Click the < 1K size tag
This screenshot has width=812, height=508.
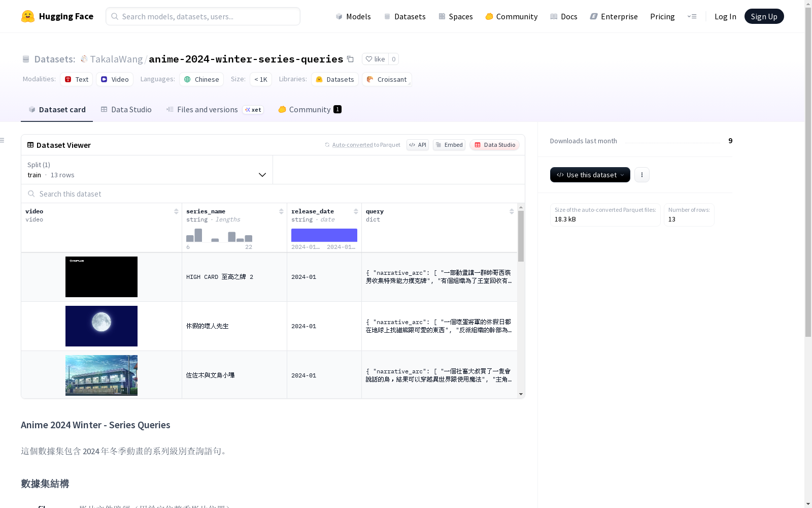click(x=261, y=79)
